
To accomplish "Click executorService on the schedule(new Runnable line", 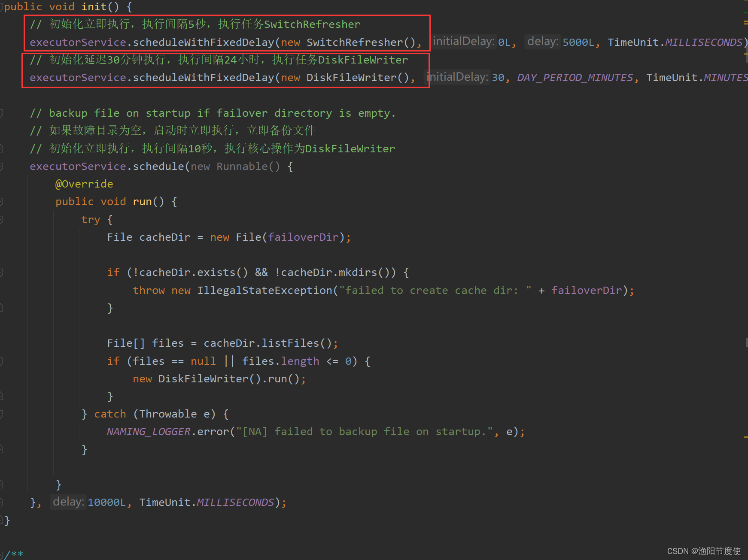I will click(x=78, y=166).
